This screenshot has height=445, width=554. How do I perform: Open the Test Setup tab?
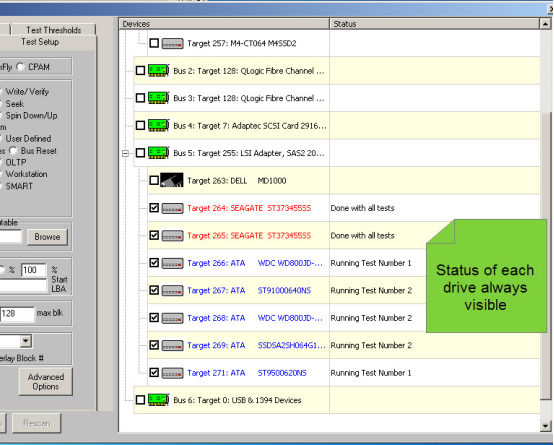(x=40, y=42)
